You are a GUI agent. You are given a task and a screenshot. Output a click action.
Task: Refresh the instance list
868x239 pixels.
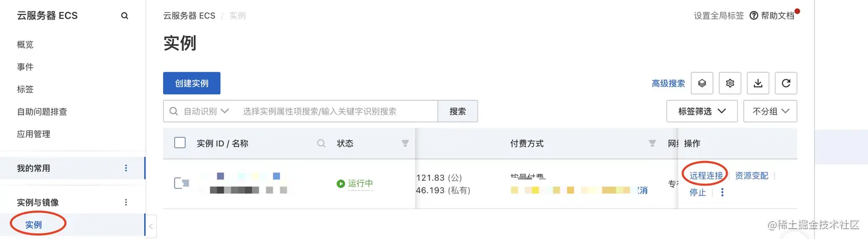coord(786,83)
